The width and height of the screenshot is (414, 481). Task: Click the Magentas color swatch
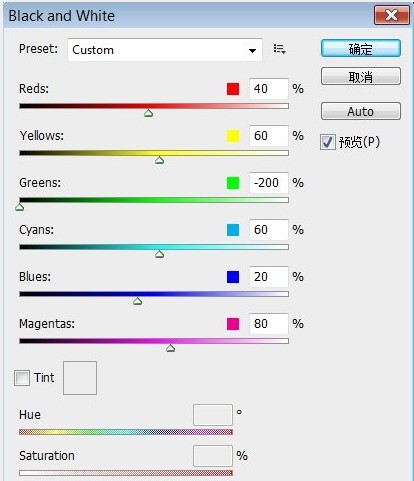[x=233, y=324]
